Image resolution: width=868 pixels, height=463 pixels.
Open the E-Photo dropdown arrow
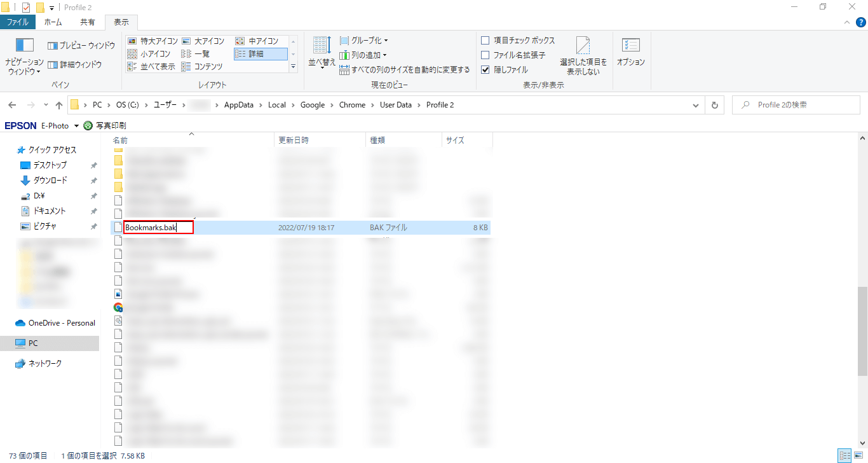76,126
